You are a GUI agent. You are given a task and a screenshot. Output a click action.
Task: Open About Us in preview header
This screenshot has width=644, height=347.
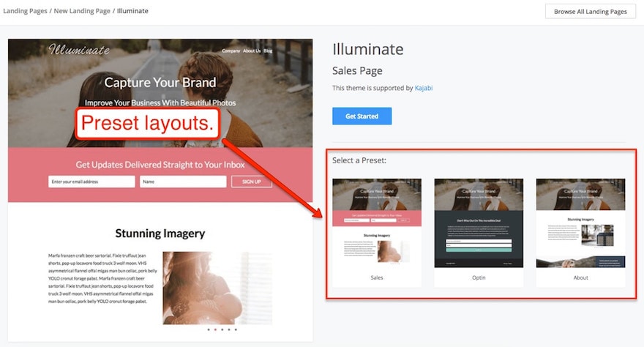[252, 51]
